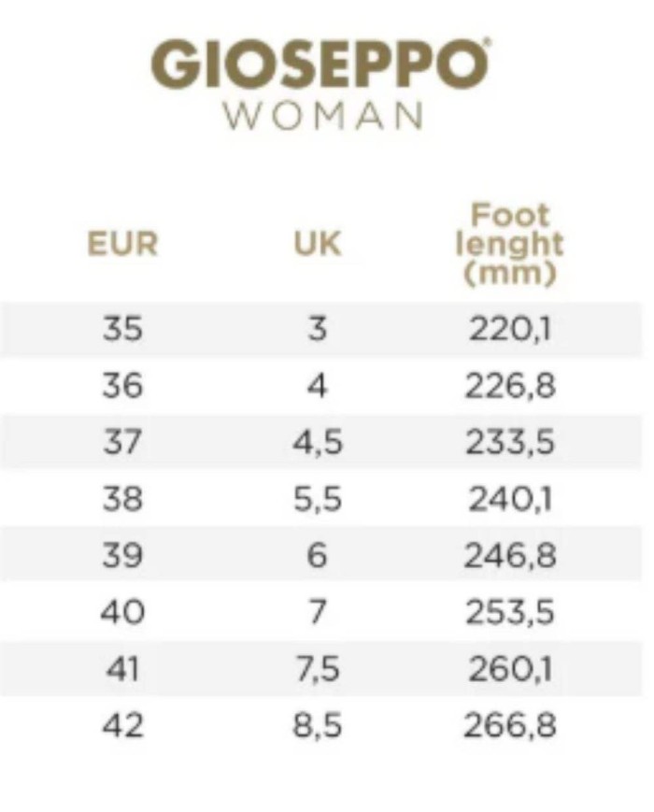Pick EUR size 40 in the table
Viewport: 654px width, 812px height.
pyautogui.click(x=122, y=612)
